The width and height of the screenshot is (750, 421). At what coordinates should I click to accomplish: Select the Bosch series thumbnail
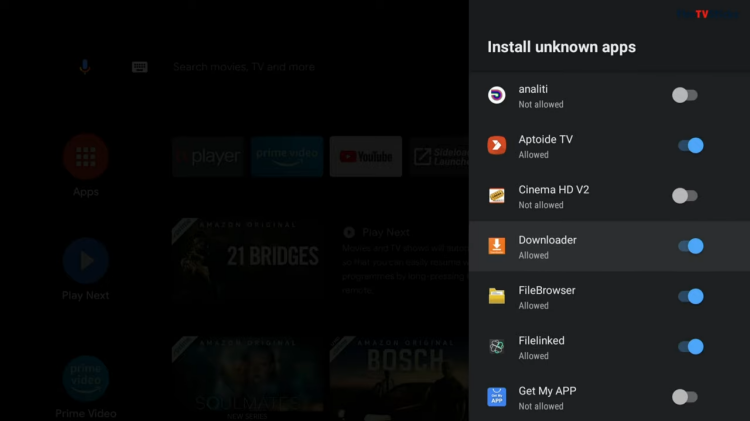(399, 377)
